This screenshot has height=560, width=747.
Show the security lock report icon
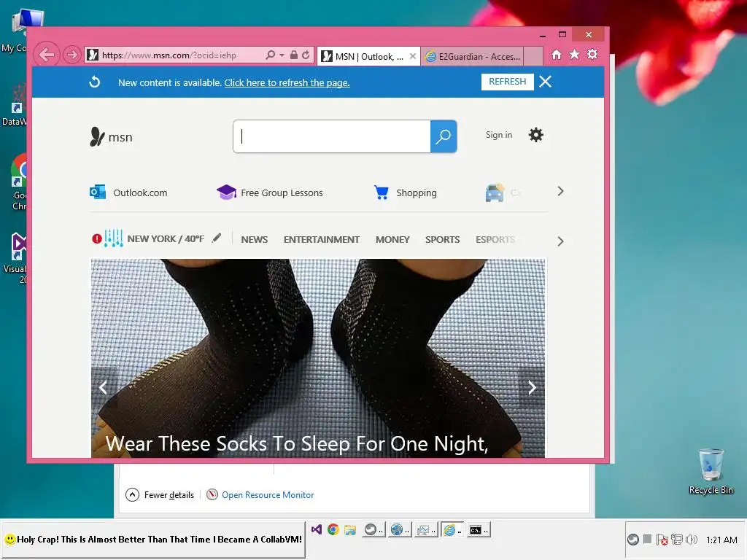pos(294,55)
